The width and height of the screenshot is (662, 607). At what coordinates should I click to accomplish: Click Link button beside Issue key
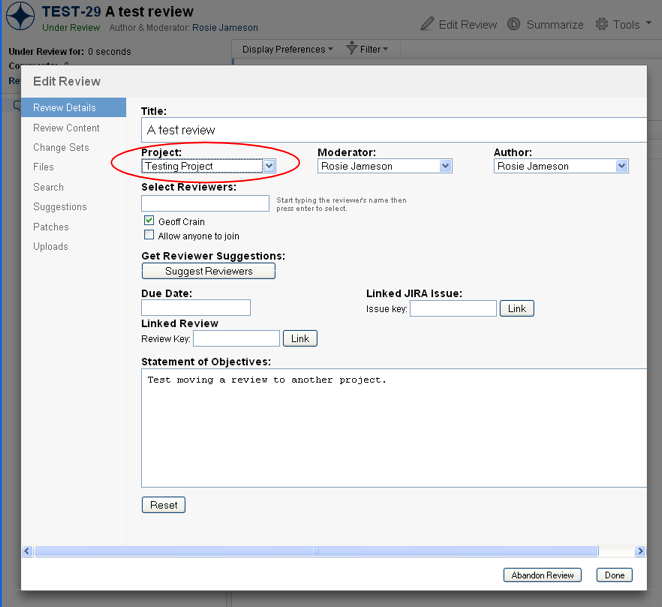point(517,309)
